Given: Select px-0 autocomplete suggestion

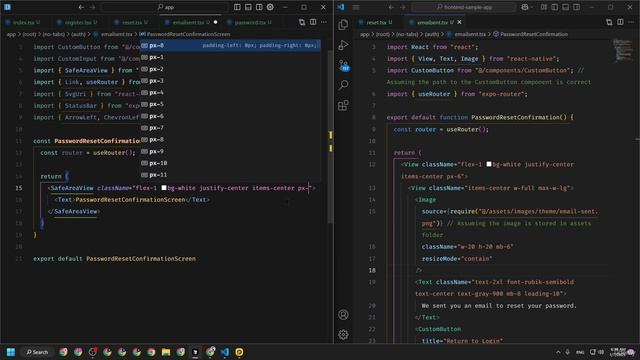Looking at the screenshot, I should tap(230, 45).
